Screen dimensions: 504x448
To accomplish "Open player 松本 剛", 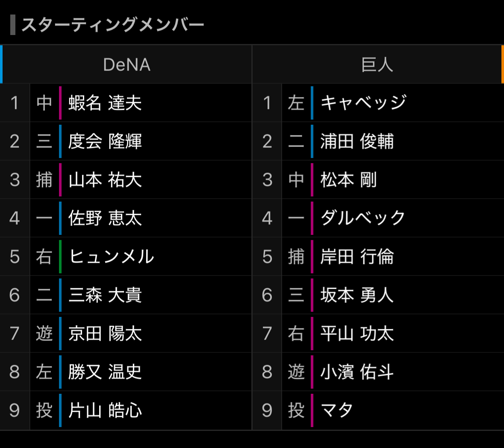I will click(349, 180).
